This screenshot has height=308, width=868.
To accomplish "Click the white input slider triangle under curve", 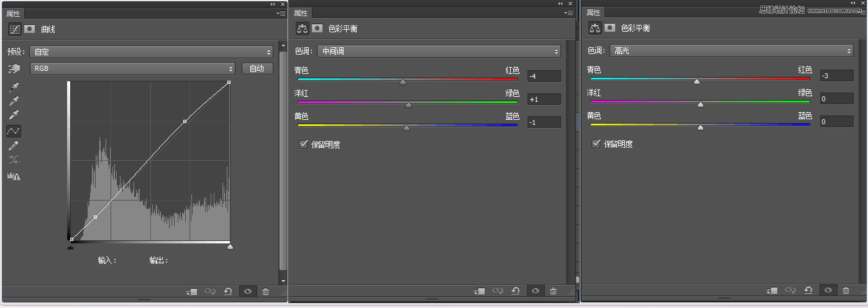I will (230, 247).
